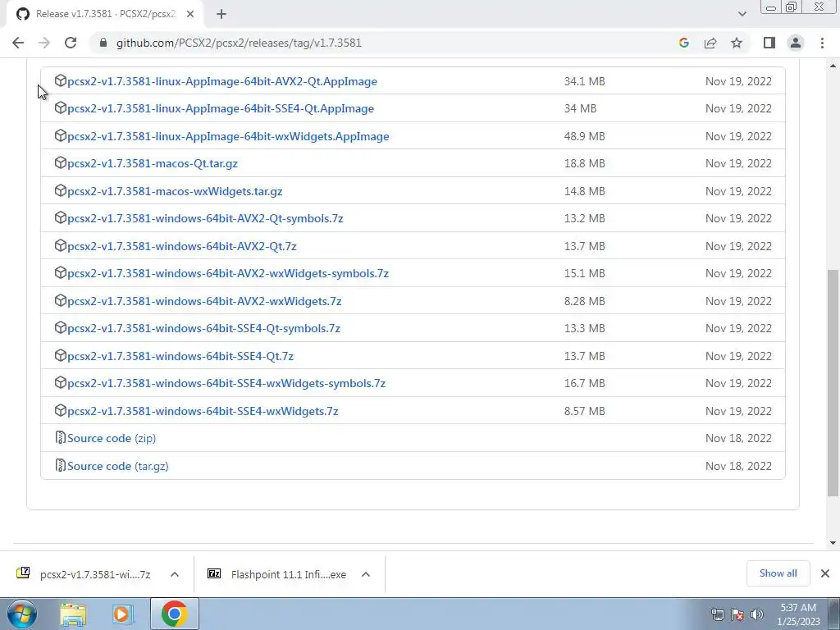
Task: Click the Google icon in the address bar
Action: [683, 43]
